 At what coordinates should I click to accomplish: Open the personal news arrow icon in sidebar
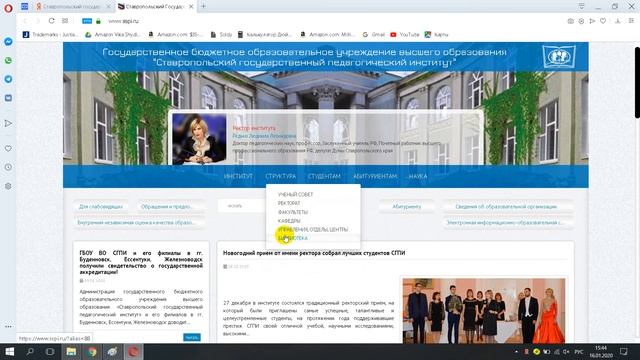[x=8, y=123]
